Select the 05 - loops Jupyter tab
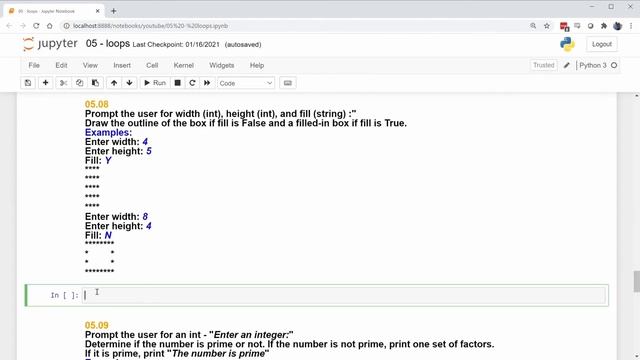640x360 pixels. point(53,11)
